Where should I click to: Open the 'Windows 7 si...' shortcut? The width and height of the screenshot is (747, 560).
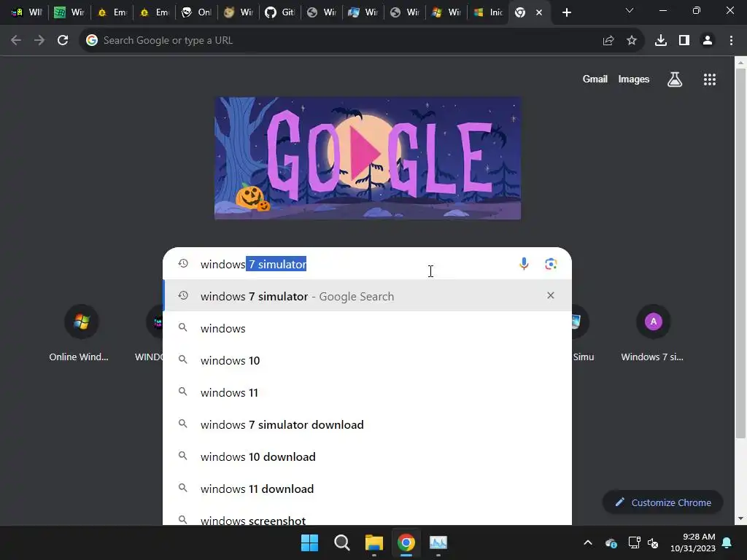point(653,333)
